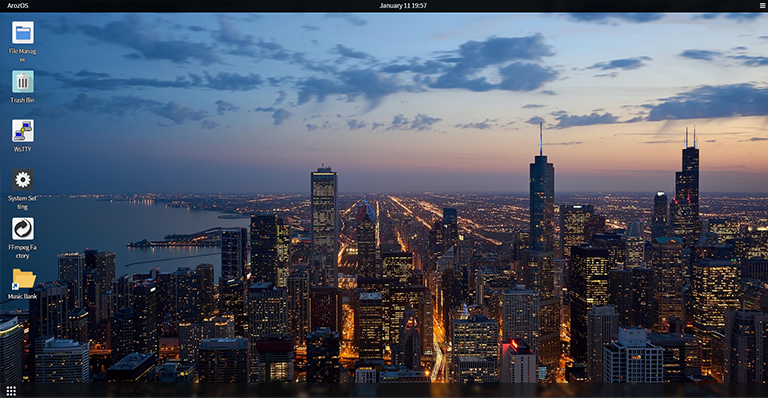Click the ArozOS label in top bar
The height and width of the screenshot is (398, 768).
pyautogui.click(x=18, y=6)
